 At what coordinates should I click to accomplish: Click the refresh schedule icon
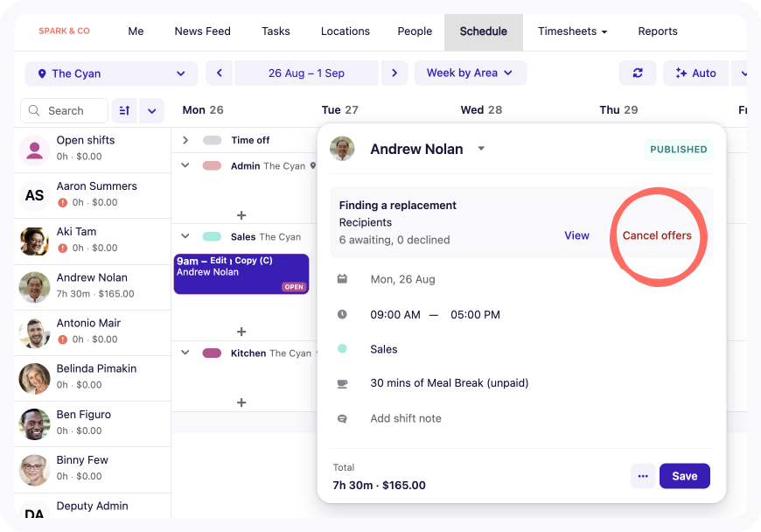coord(638,73)
